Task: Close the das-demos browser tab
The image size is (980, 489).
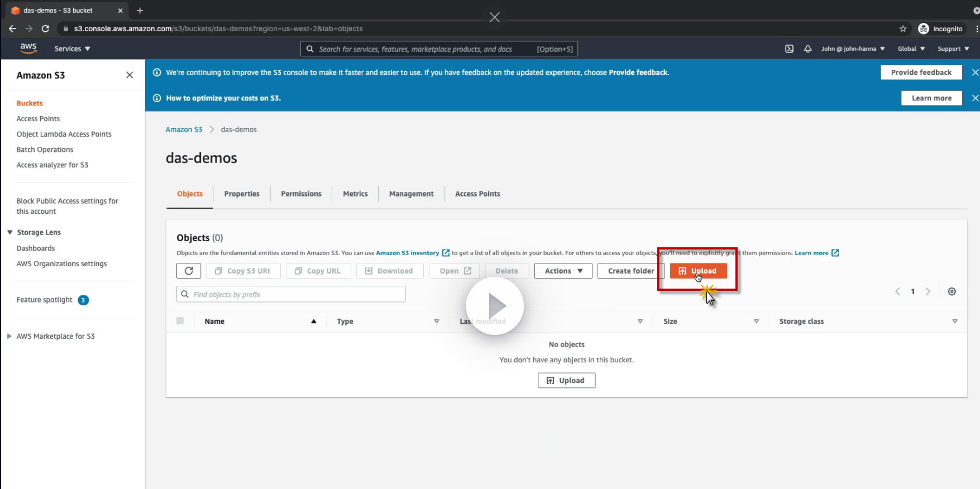Action: (120, 10)
